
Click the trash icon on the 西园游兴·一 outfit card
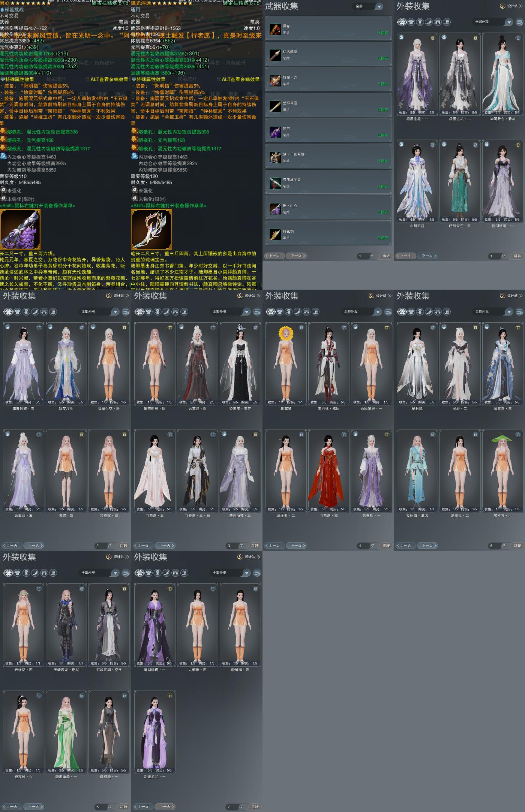coord(387,327)
